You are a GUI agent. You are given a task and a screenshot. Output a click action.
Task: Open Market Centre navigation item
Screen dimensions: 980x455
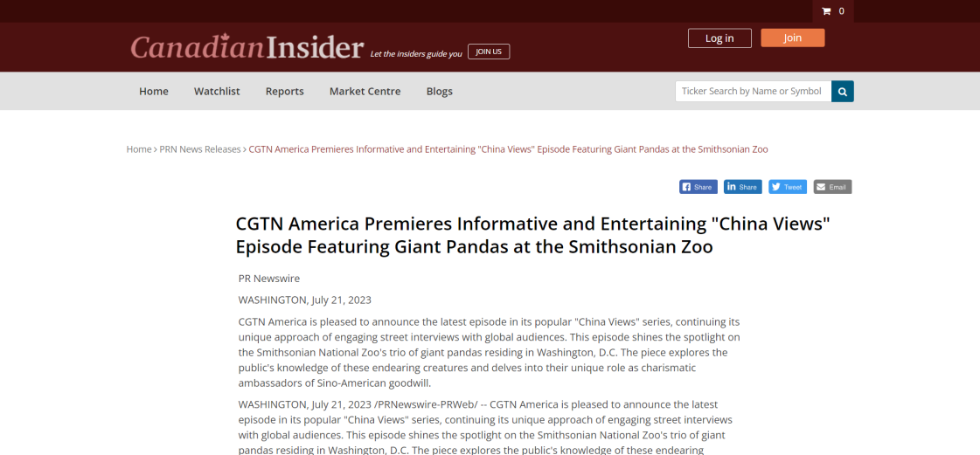(365, 91)
